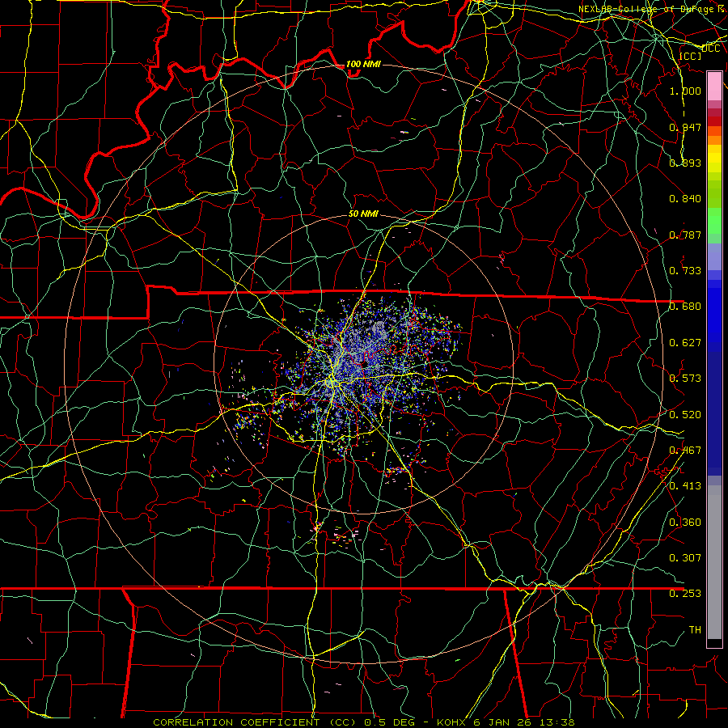Click the "DCC" label above the legend
728x728 pixels.
(x=710, y=49)
